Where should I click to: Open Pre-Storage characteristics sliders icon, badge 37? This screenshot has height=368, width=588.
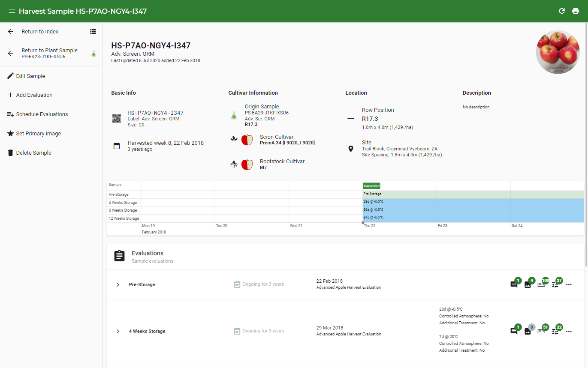click(x=555, y=284)
